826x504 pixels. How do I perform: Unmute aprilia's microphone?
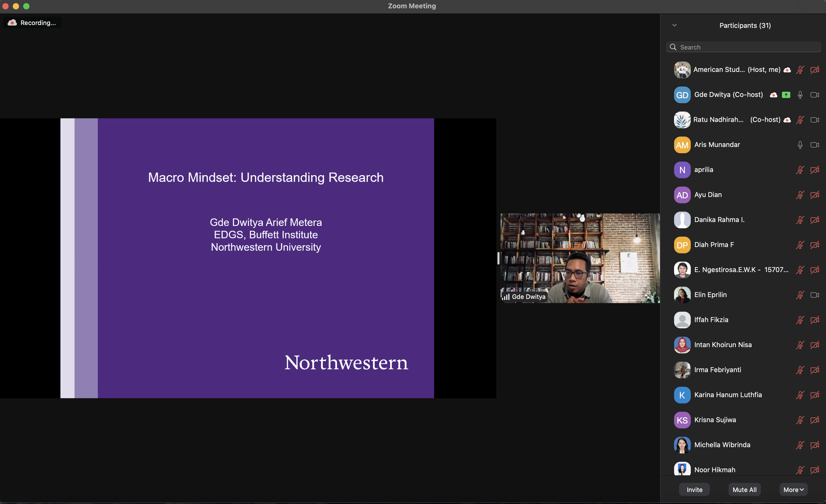(800, 170)
